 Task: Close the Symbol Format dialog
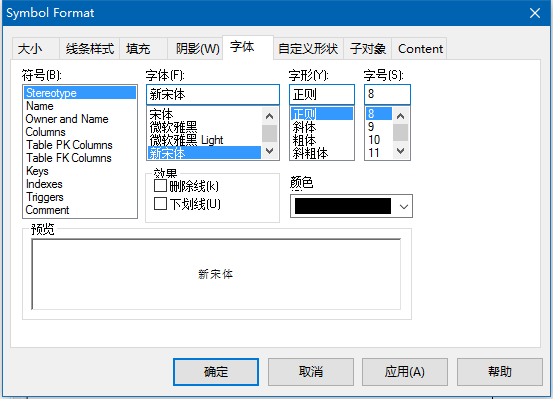[535, 13]
